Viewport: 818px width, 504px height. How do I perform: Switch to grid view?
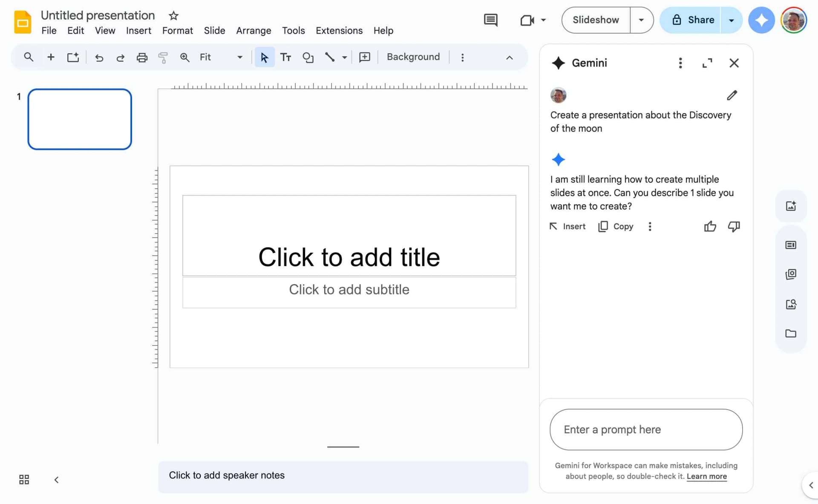[24, 480]
